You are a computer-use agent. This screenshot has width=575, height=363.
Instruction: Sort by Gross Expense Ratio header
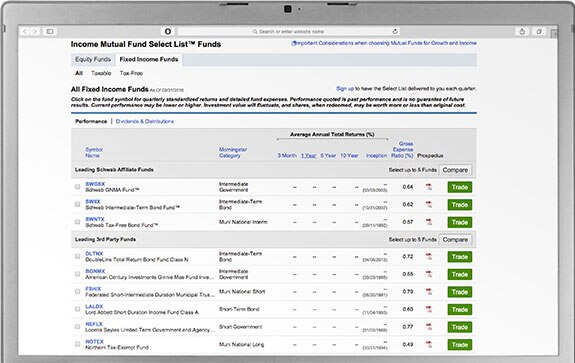click(x=402, y=150)
